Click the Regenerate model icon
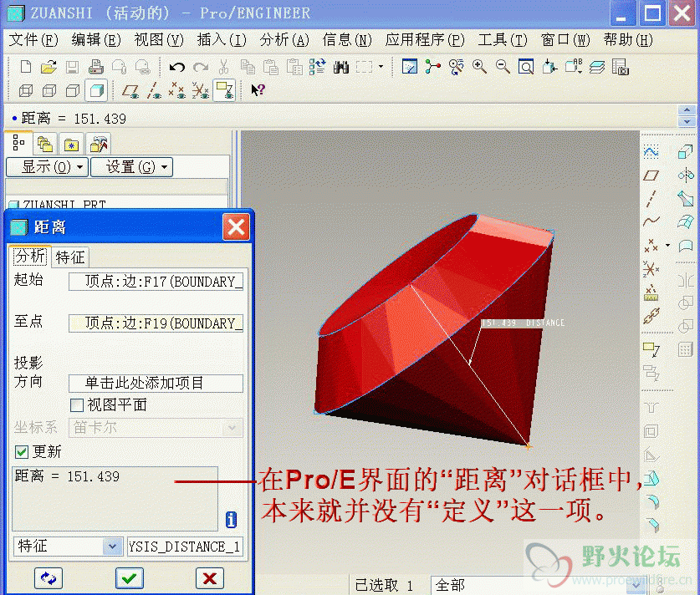The width and height of the screenshot is (700, 595). (318, 67)
